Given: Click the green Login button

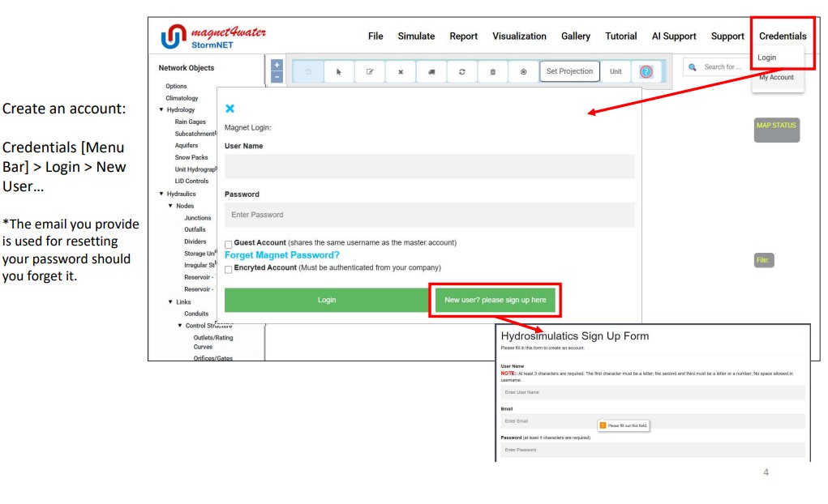Looking at the screenshot, I should click(x=327, y=300).
